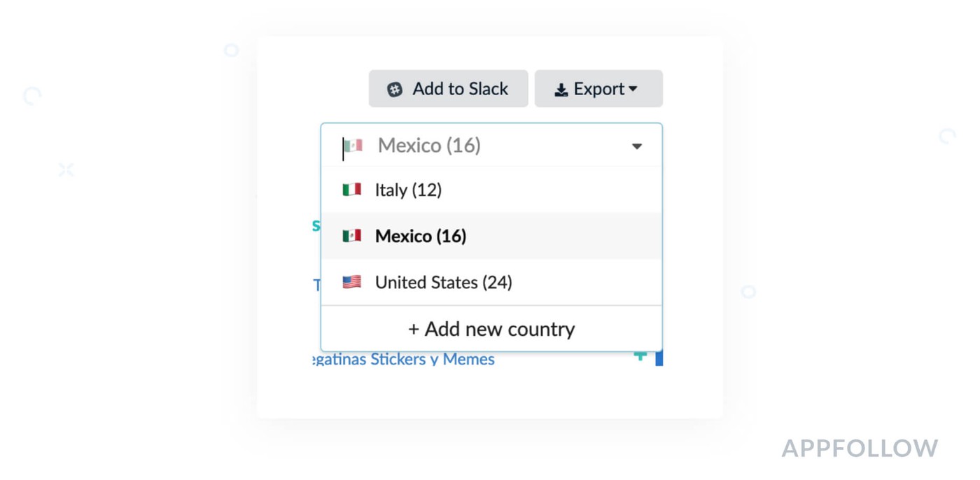Screen dimensions: 980x480
Task: Collapse the country selector dropdown arrow
Action: 636,146
